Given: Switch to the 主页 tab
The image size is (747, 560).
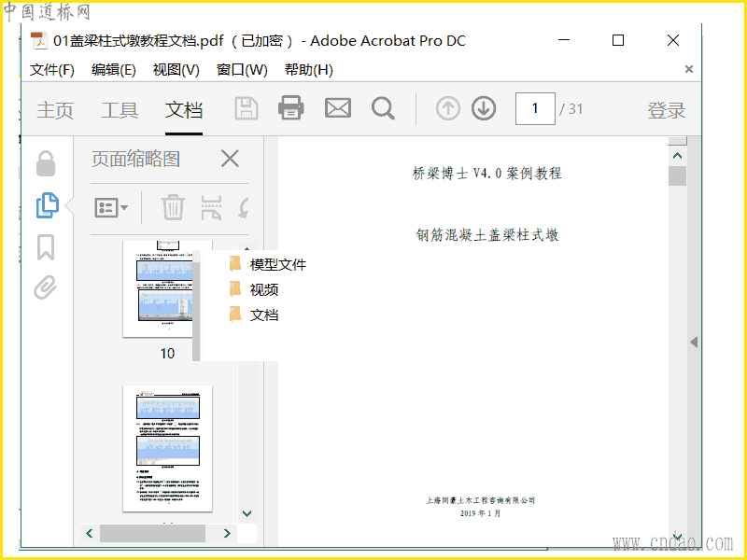Looking at the screenshot, I should tap(55, 110).
